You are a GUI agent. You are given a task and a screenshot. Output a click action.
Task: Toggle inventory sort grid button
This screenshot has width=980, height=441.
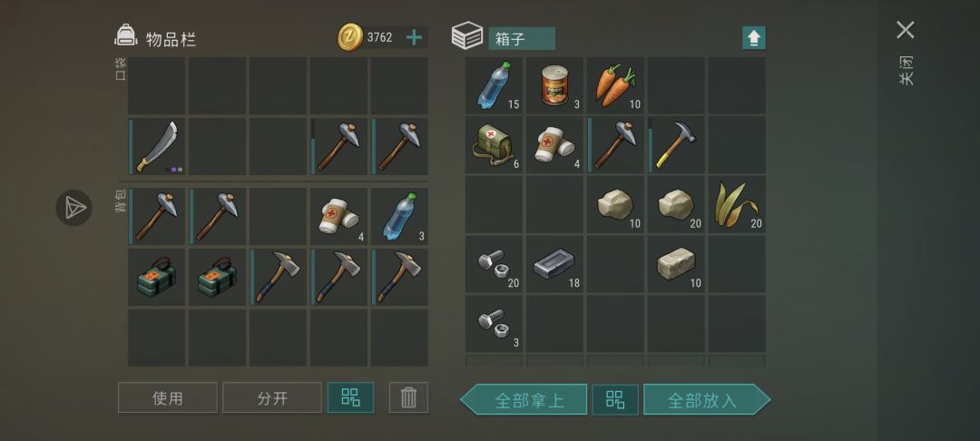pyautogui.click(x=350, y=397)
